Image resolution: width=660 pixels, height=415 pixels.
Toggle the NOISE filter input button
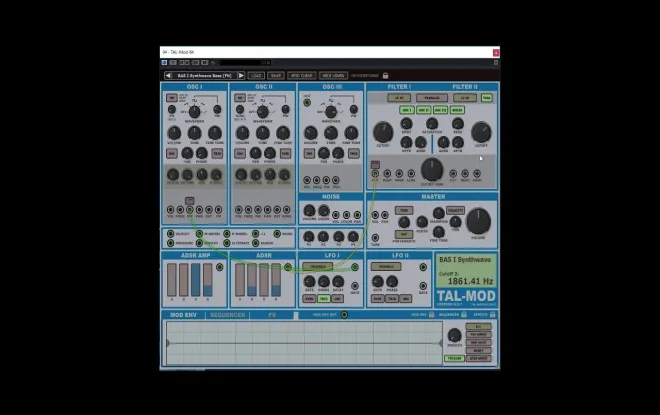click(457, 110)
